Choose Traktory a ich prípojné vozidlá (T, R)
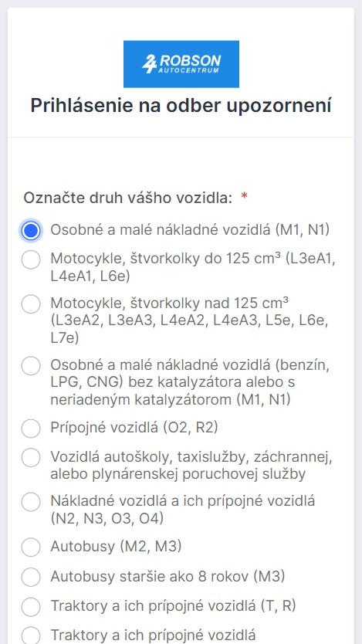This screenshot has height=644, width=362. (31, 607)
